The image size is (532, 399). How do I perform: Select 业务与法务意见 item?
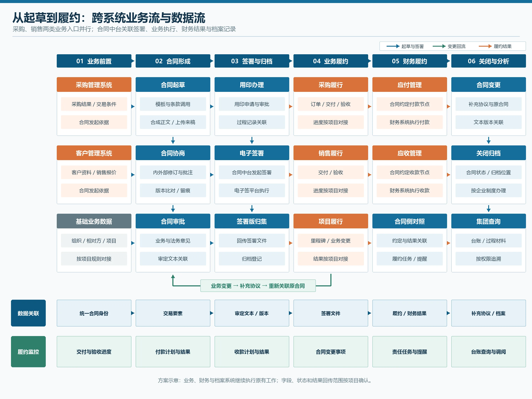(173, 241)
